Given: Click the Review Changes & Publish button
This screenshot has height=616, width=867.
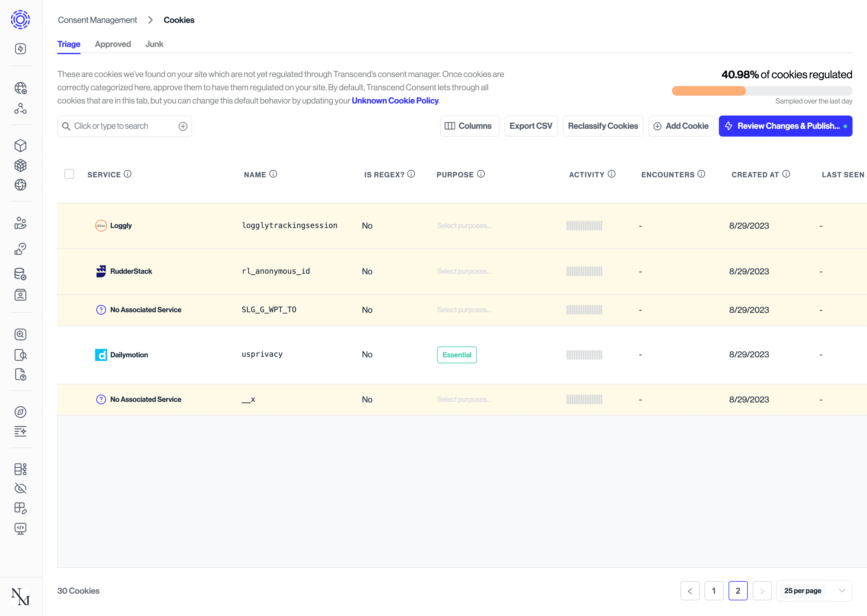Looking at the screenshot, I should [785, 126].
